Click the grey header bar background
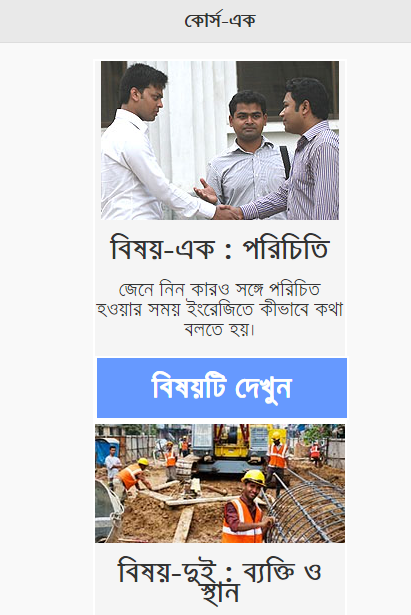Image resolution: width=411 pixels, height=615 pixels. pos(206,21)
